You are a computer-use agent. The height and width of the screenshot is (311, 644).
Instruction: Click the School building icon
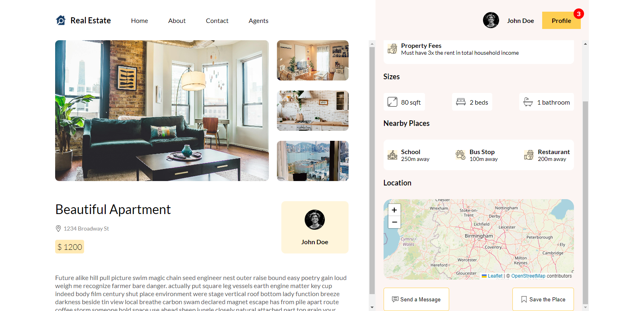[x=392, y=155]
